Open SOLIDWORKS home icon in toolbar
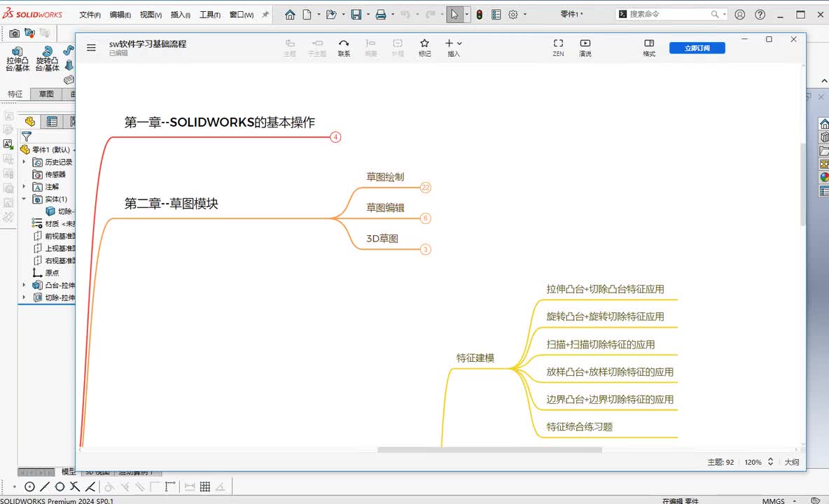This screenshot has height=504, width=829. pos(290,14)
